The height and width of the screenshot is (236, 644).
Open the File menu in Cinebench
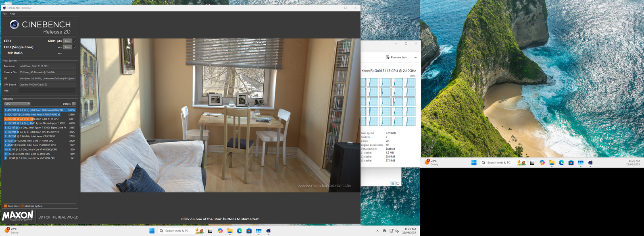pyautogui.click(x=4, y=14)
